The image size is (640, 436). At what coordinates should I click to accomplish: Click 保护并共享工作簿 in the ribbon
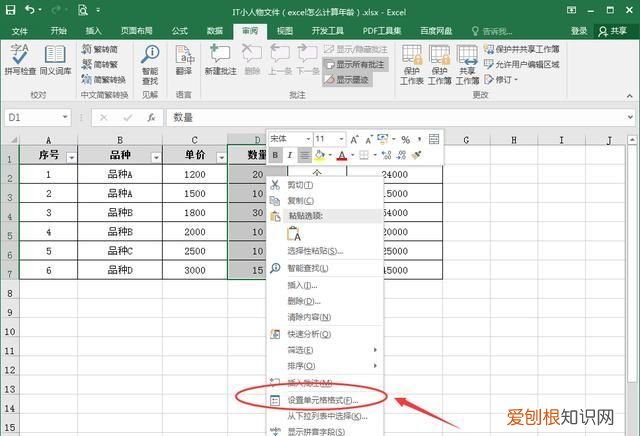[522, 49]
